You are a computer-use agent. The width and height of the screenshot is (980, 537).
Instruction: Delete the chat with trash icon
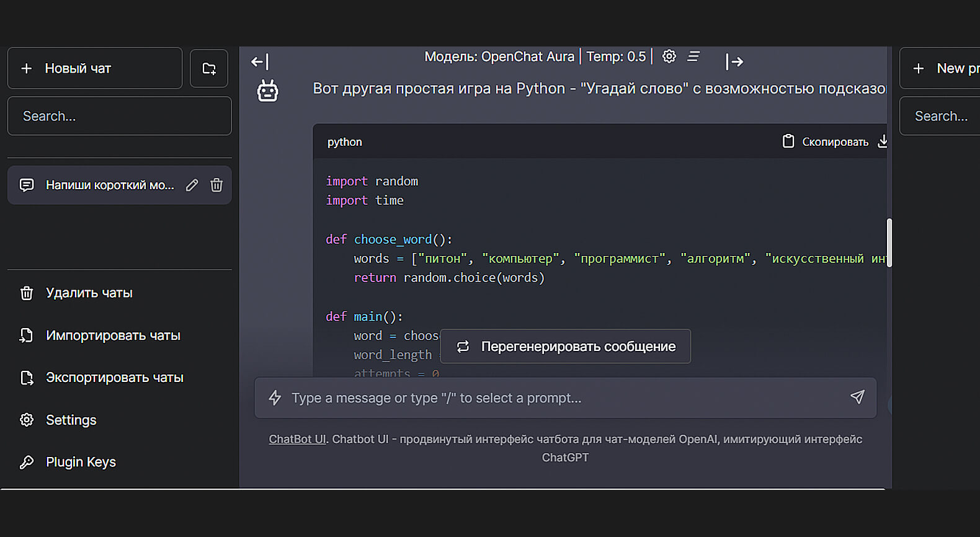tap(216, 185)
